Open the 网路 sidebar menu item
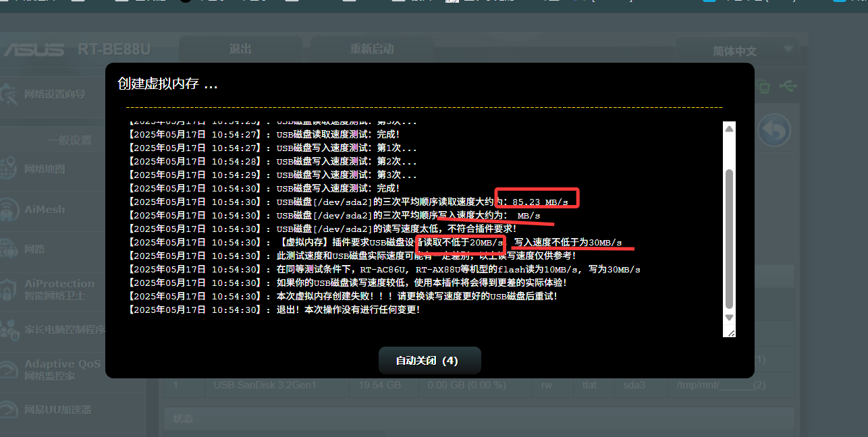 coord(34,249)
